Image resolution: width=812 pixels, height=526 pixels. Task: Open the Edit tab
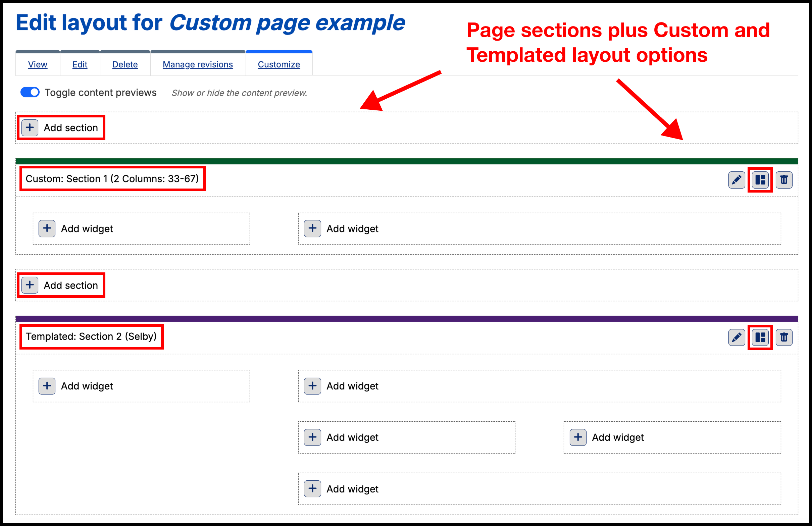coord(80,64)
